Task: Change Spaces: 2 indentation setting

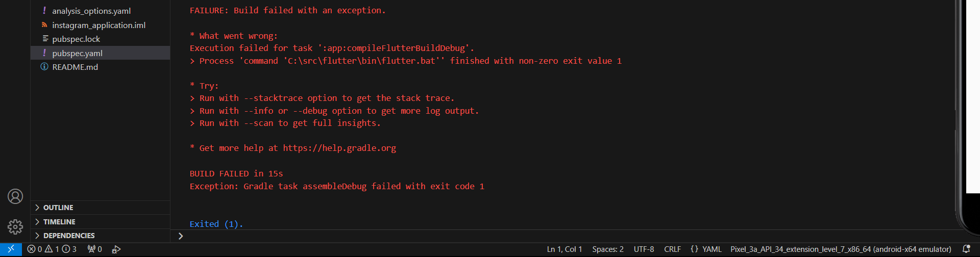Action: tap(608, 249)
